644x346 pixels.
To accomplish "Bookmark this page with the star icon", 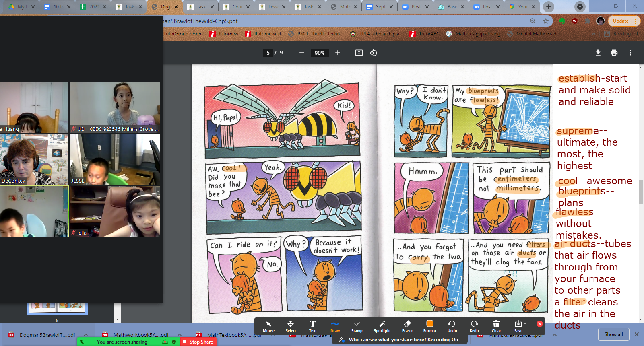I will (546, 21).
